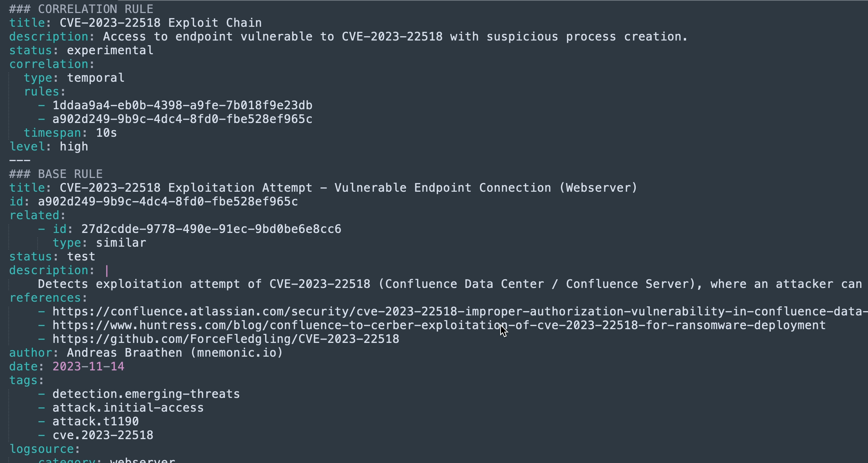This screenshot has height=463, width=868.
Task: Click the "CVE-2023-22518 Exploit Chain" title text
Action: click(x=161, y=23)
